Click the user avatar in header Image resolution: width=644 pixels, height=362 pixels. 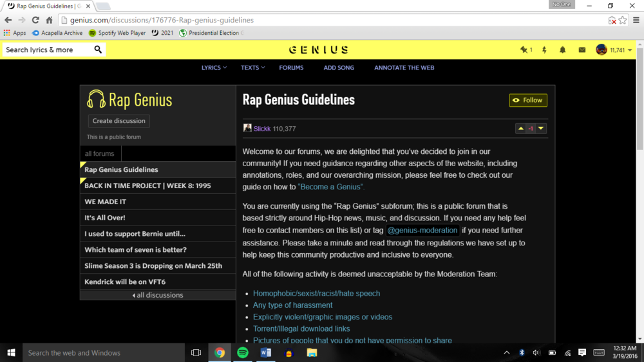tap(601, 50)
